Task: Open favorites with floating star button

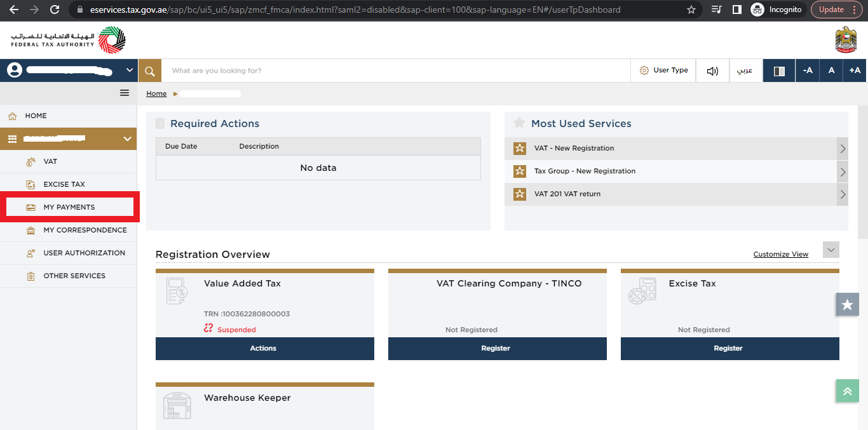Action: (x=847, y=305)
